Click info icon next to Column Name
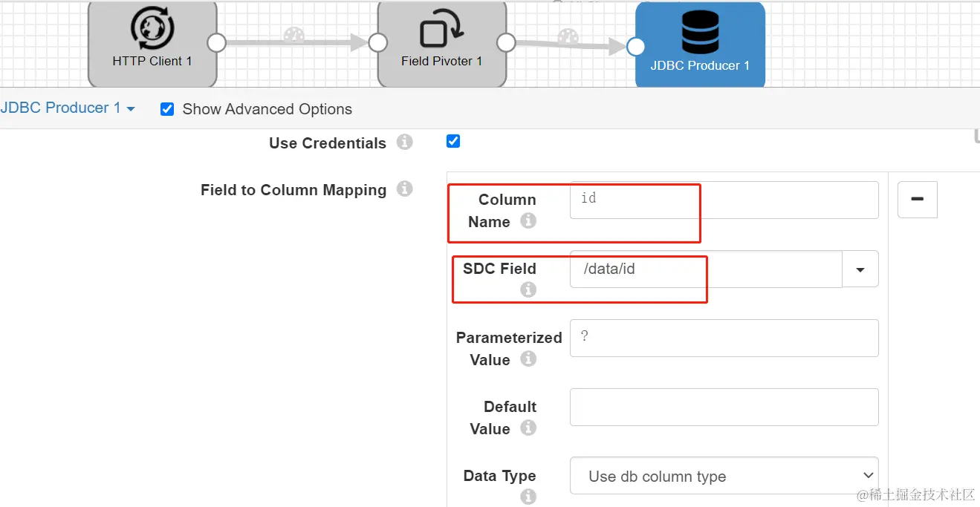Screen dimensions: 980x507 point(528,221)
